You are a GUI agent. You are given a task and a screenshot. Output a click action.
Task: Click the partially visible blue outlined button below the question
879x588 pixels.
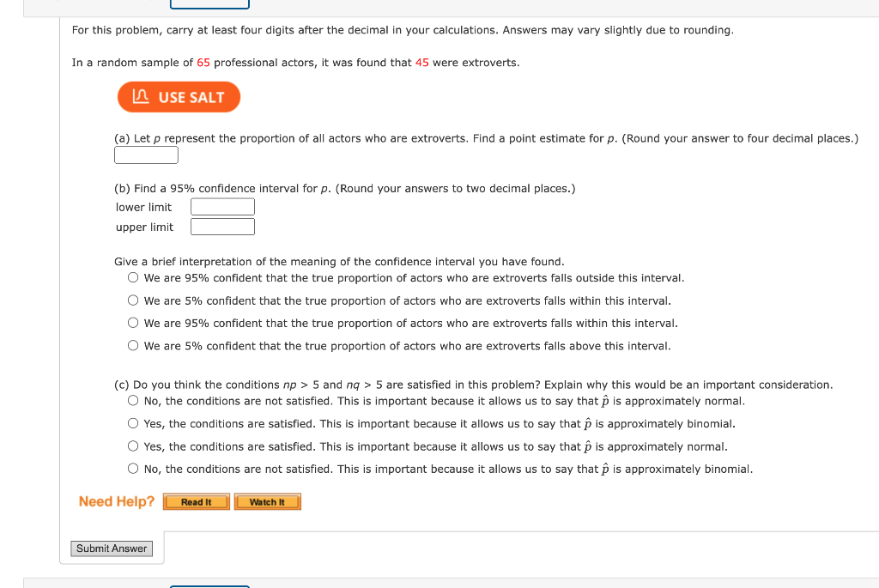[209, 585]
